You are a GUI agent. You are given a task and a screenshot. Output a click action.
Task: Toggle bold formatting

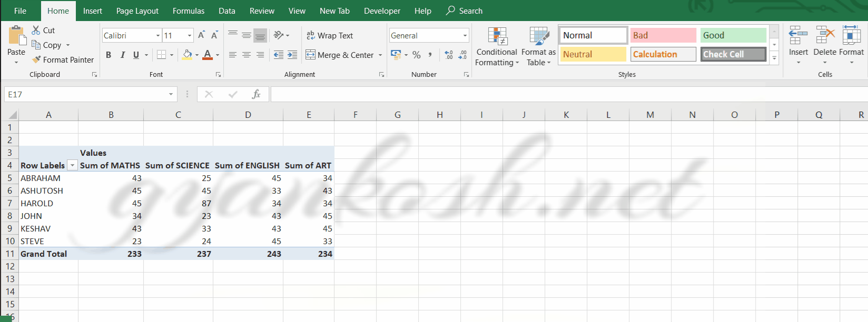coord(108,55)
